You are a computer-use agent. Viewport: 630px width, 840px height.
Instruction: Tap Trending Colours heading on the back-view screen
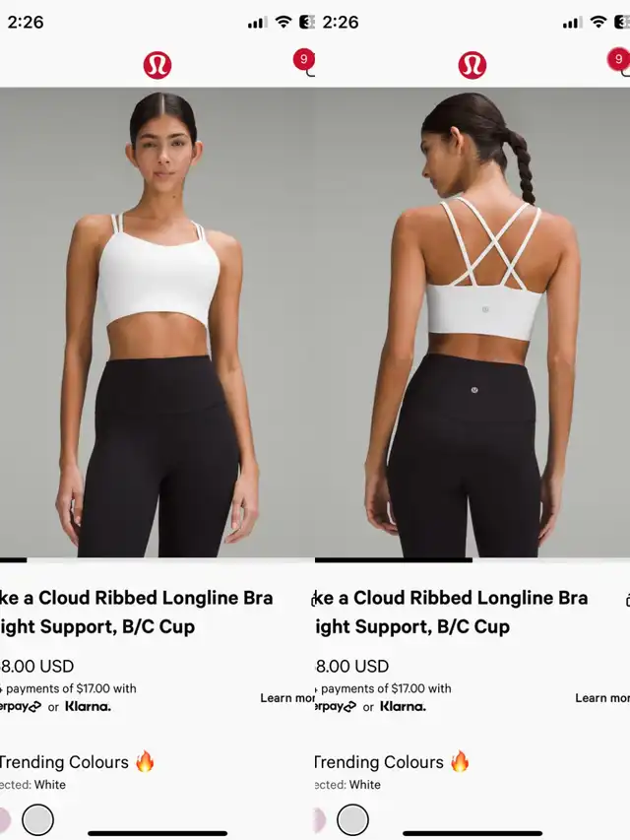[x=379, y=762]
